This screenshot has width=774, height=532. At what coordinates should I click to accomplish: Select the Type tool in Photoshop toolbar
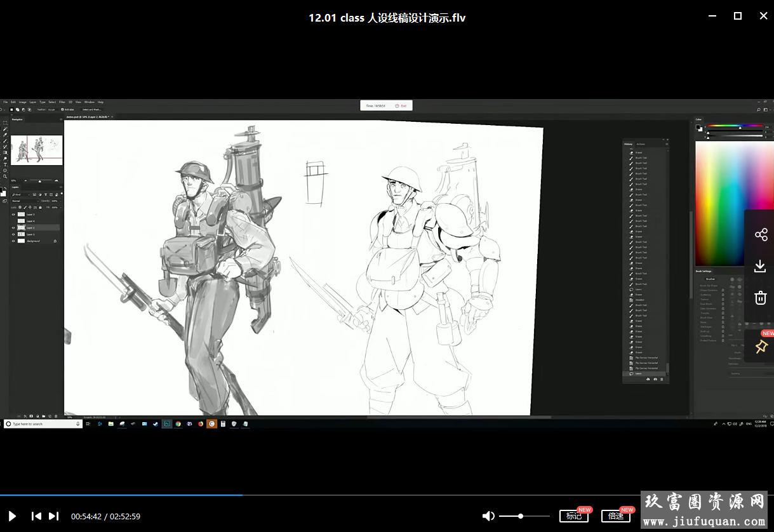pyautogui.click(x=5, y=164)
